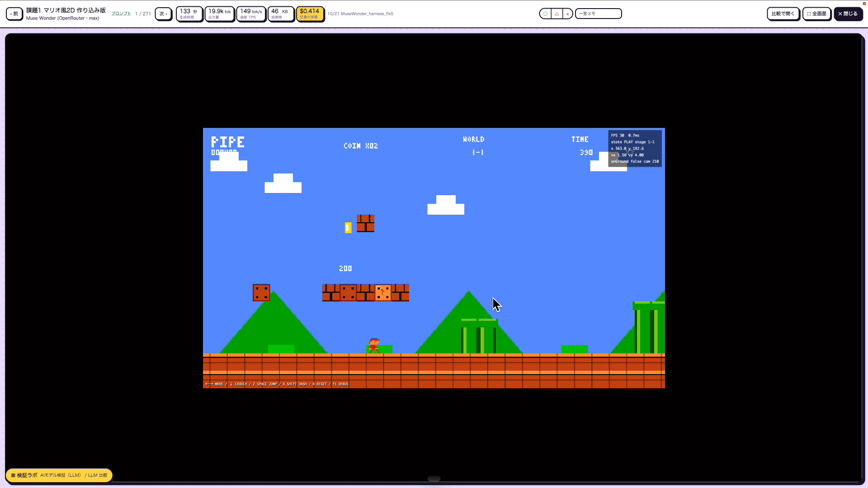The width and height of the screenshot is (868, 488).
Task: Click the orange question mark block
Action: click(x=383, y=293)
